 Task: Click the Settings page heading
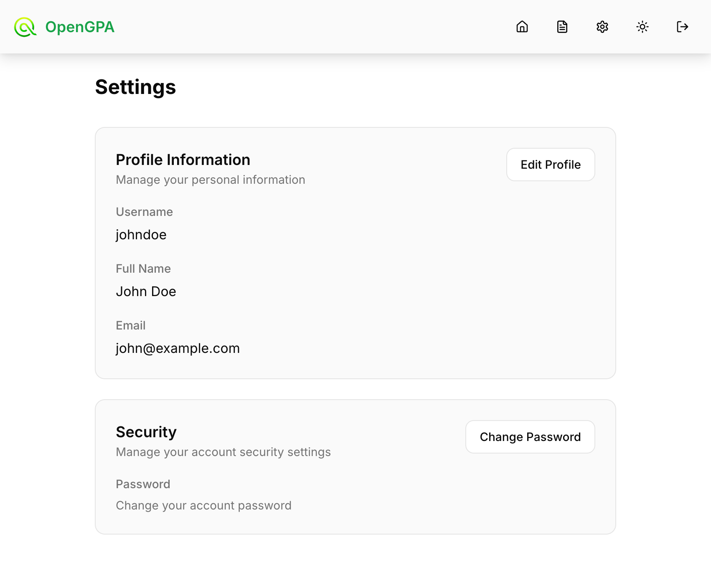pos(135,87)
